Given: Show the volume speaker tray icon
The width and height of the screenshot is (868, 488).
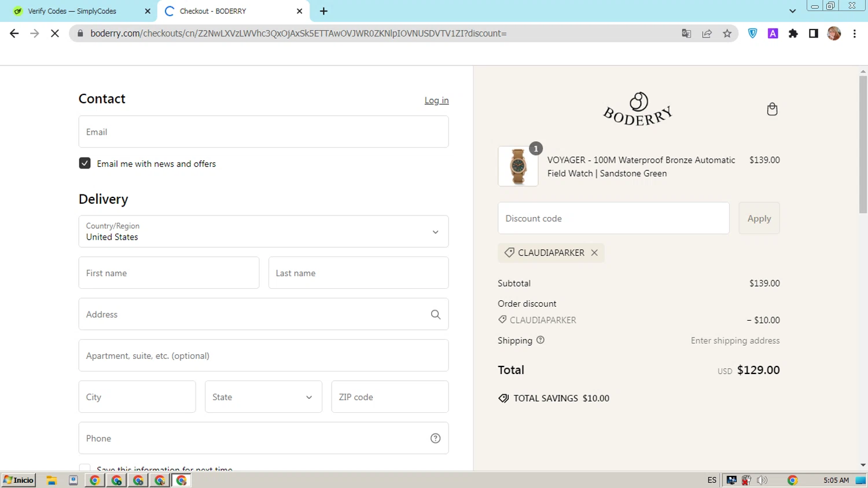Looking at the screenshot, I should pos(762,480).
